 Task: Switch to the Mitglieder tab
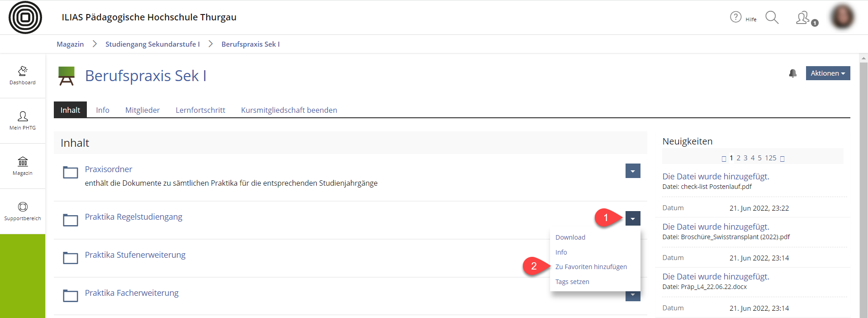click(142, 110)
